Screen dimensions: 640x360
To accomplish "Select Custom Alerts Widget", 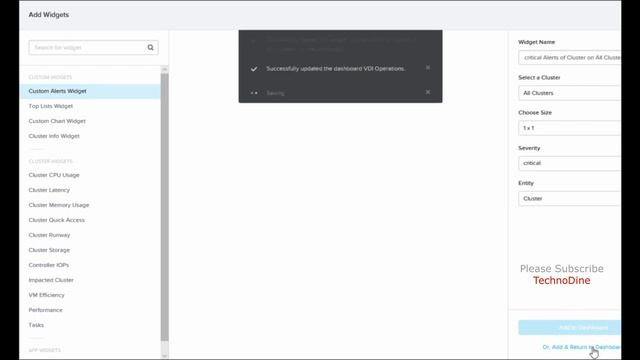I will click(90, 91).
